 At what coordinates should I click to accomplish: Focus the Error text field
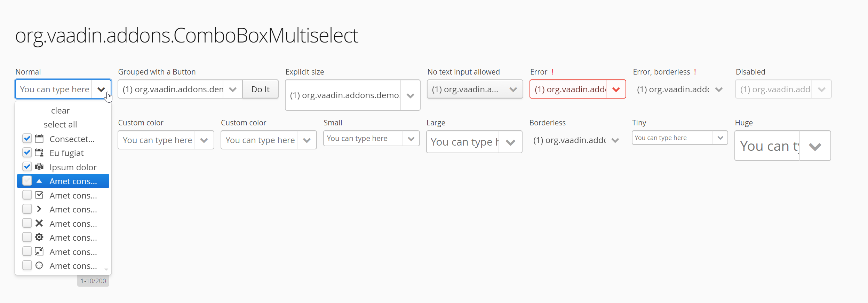(568, 90)
